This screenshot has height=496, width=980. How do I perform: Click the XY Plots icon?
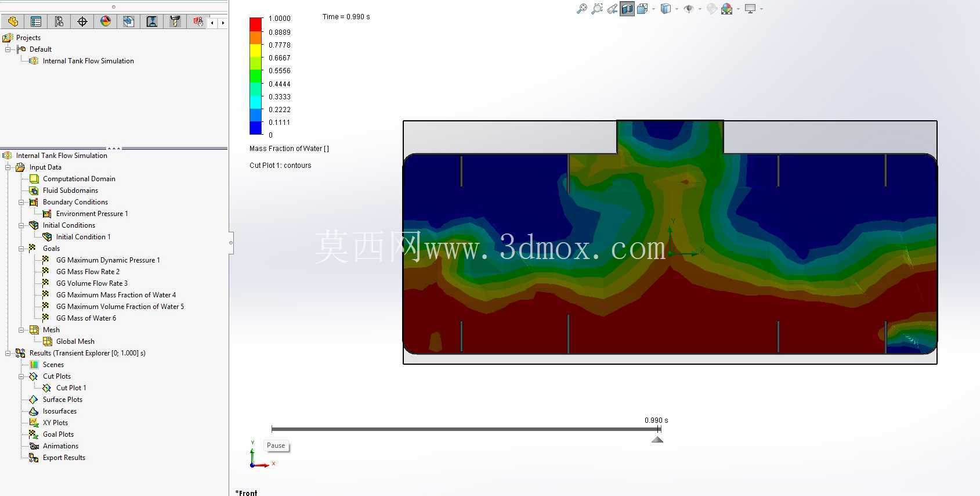34,423
